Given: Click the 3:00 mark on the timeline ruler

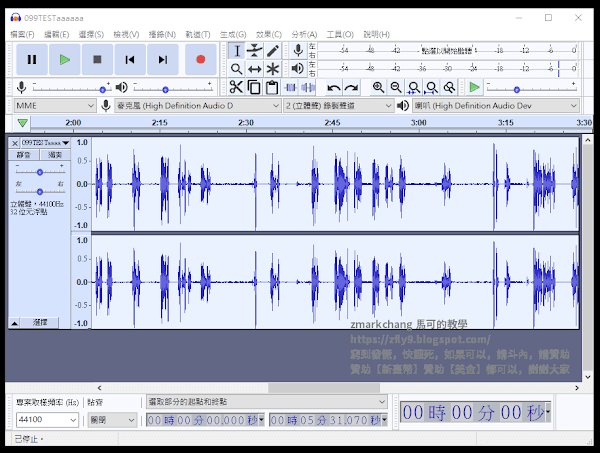Looking at the screenshot, I should click(419, 122).
